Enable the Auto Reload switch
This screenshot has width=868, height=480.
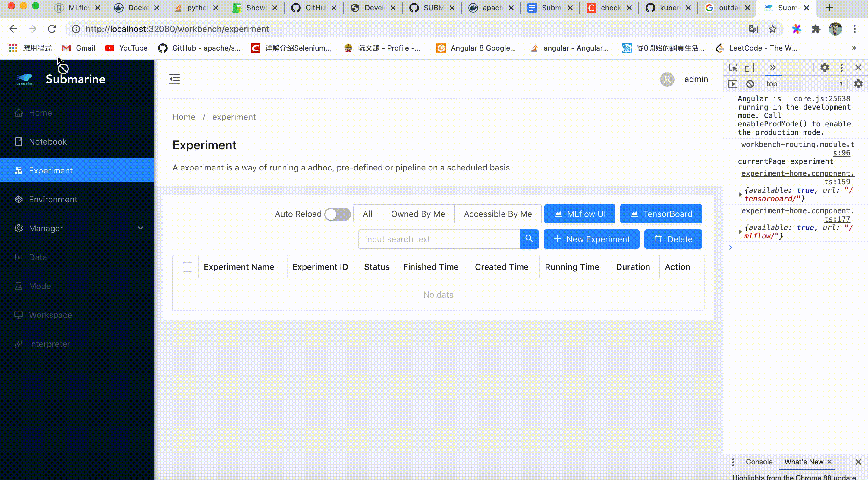click(x=337, y=214)
